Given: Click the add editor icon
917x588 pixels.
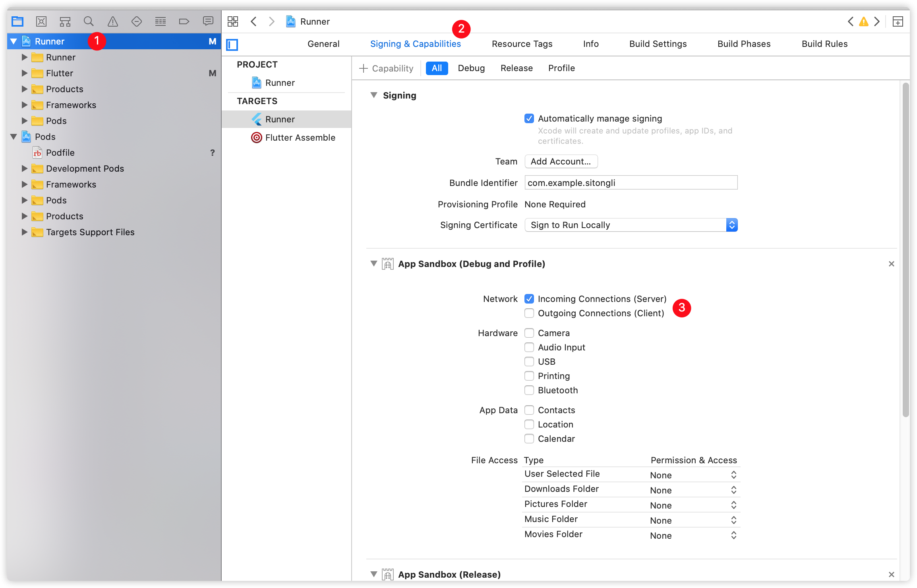Looking at the screenshot, I should 898,21.
